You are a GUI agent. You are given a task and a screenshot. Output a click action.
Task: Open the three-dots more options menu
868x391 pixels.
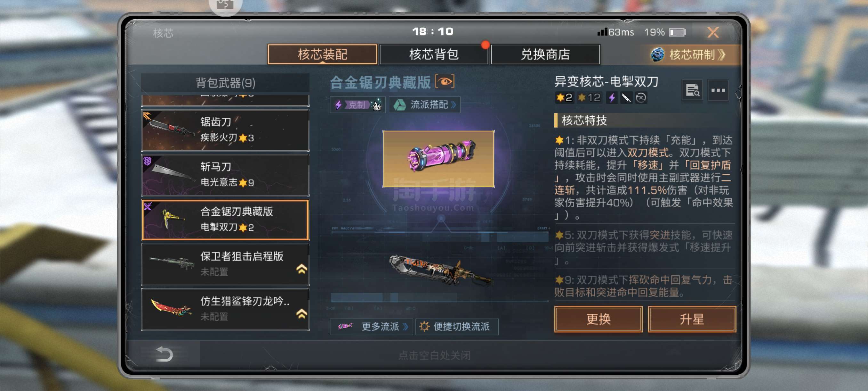point(718,90)
